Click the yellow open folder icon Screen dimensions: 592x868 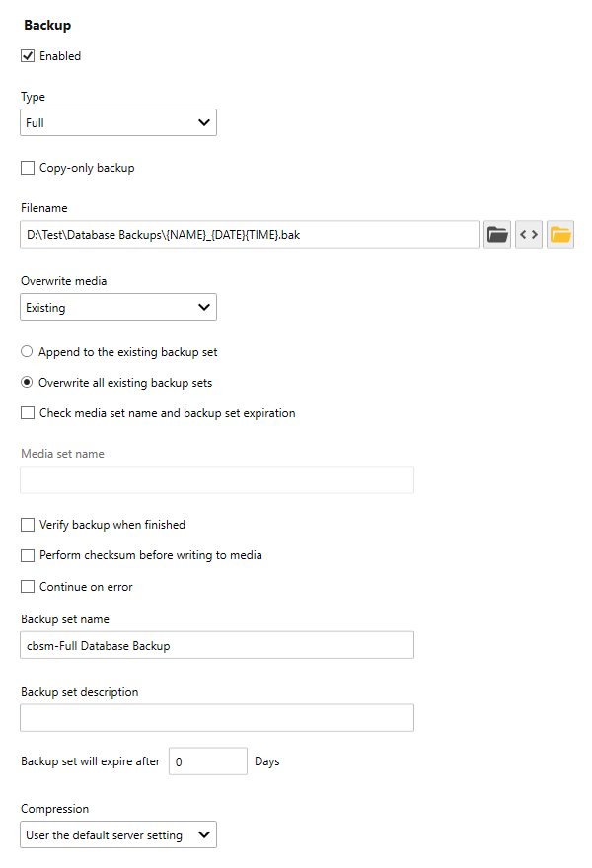coord(560,235)
